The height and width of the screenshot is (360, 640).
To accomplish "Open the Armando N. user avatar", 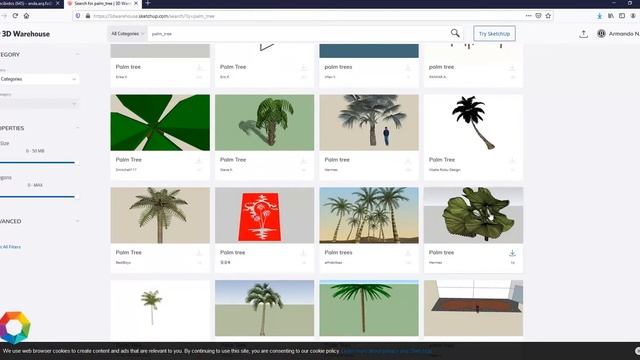I will 601,33.
